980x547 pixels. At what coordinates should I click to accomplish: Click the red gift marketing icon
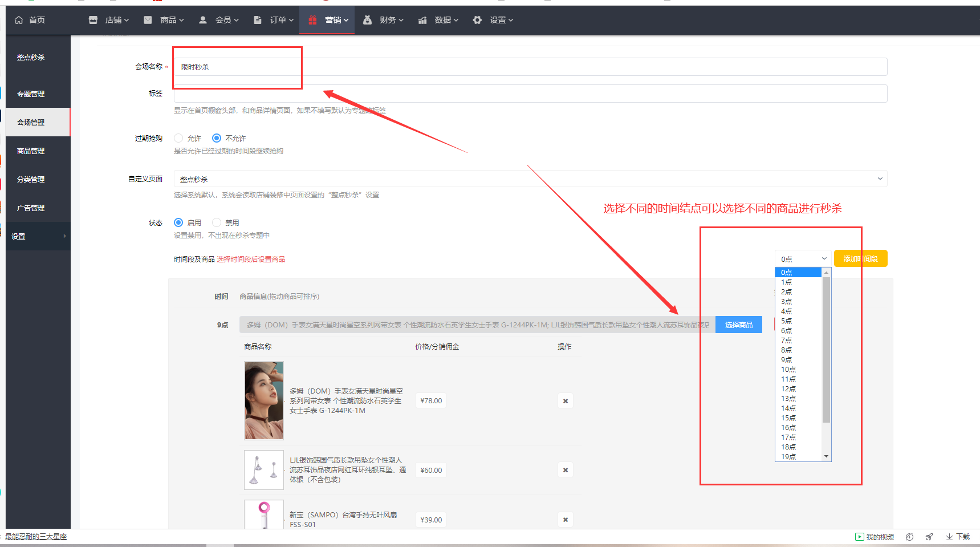point(312,20)
